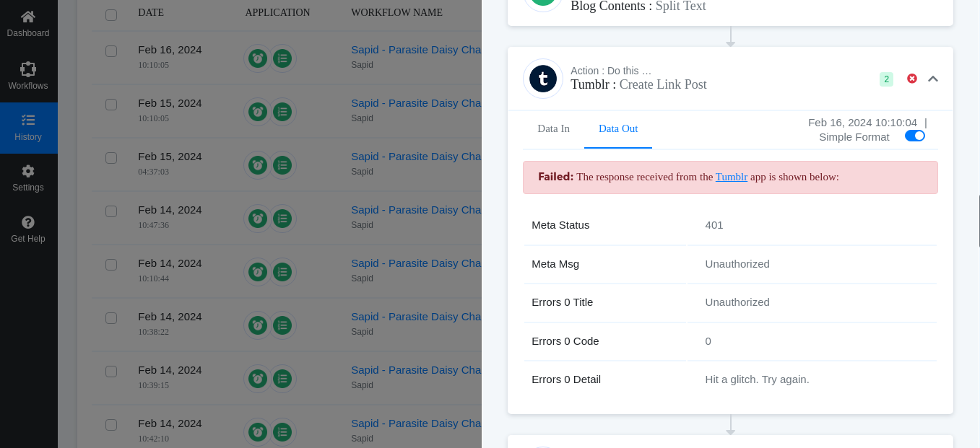The height and width of the screenshot is (448, 980).
Task: Click the Tumblr app logo icon
Action: pos(543,79)
